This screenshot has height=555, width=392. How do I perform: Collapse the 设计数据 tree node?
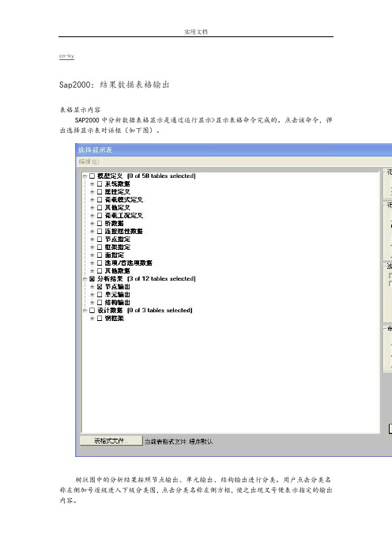point(85,311)
